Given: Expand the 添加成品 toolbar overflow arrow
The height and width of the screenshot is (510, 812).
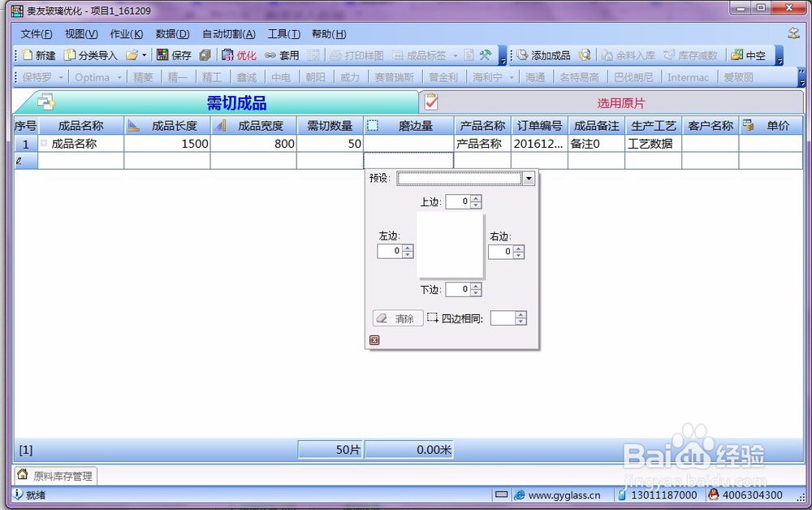Looking at the screenshot, I should [x=780, y=55].
